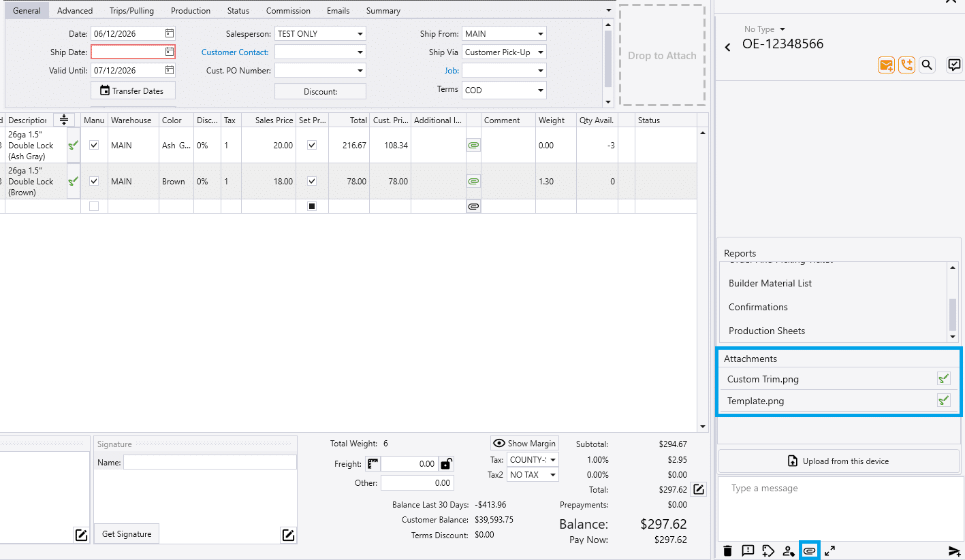Go back using the left chevron arrow
The image size is (965, 560).
pos(727,47)
